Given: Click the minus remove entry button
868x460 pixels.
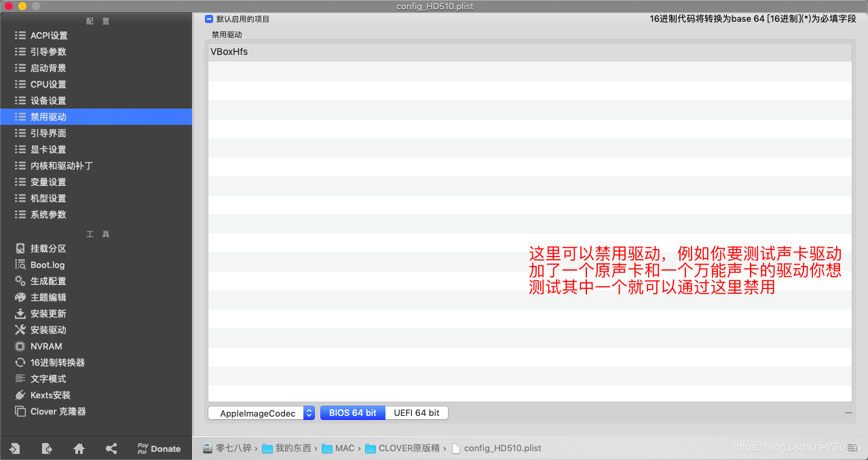Looking at the screenshot, I should point(848,413).
